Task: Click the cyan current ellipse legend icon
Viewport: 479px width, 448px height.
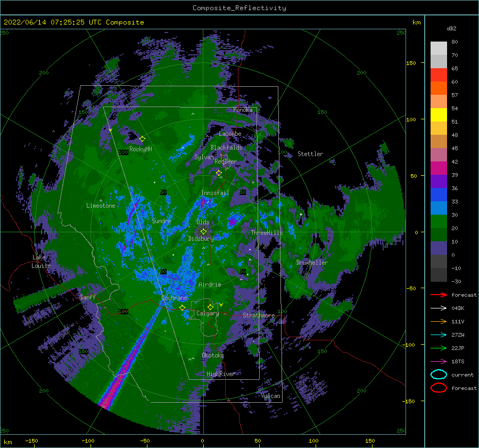Action: [x=439, y=374]
